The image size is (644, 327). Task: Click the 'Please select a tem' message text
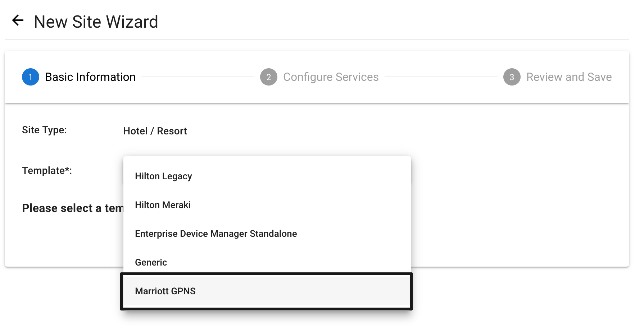[73, 208]
